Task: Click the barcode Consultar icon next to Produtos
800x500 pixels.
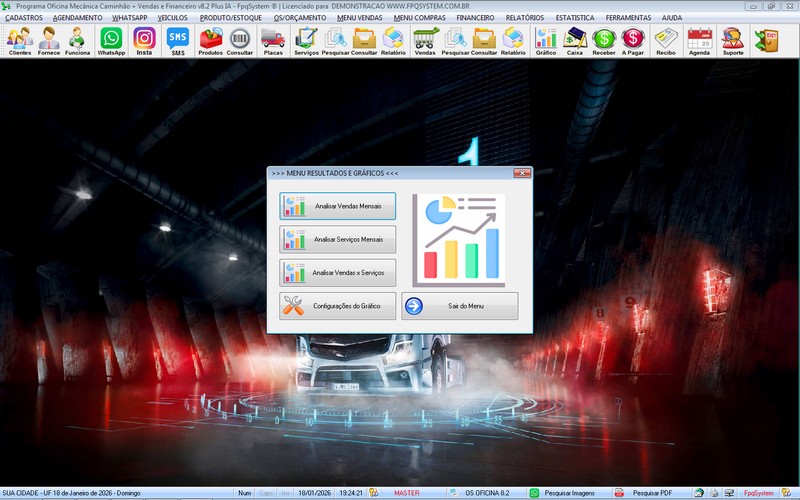Action: click(x=240, y=41)
